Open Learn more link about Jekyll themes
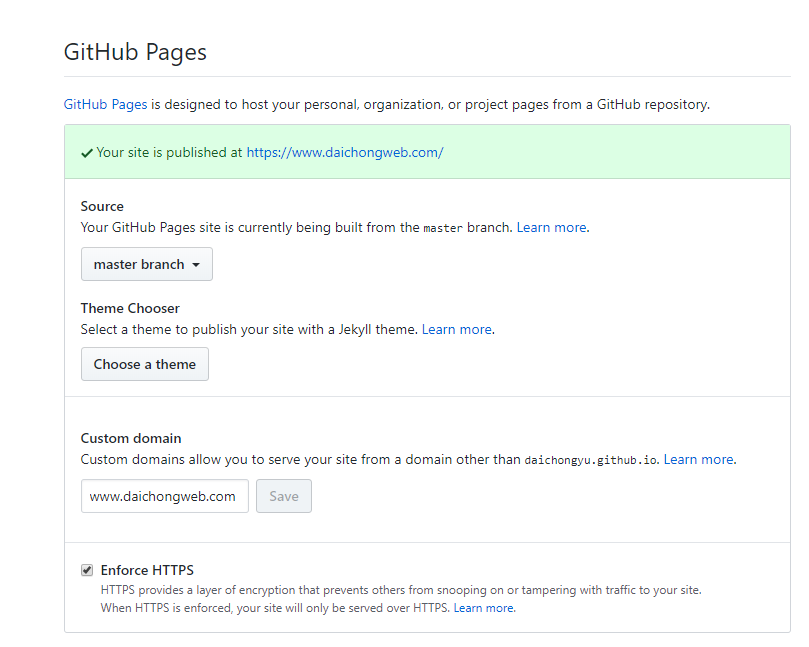 click(457, 330)
